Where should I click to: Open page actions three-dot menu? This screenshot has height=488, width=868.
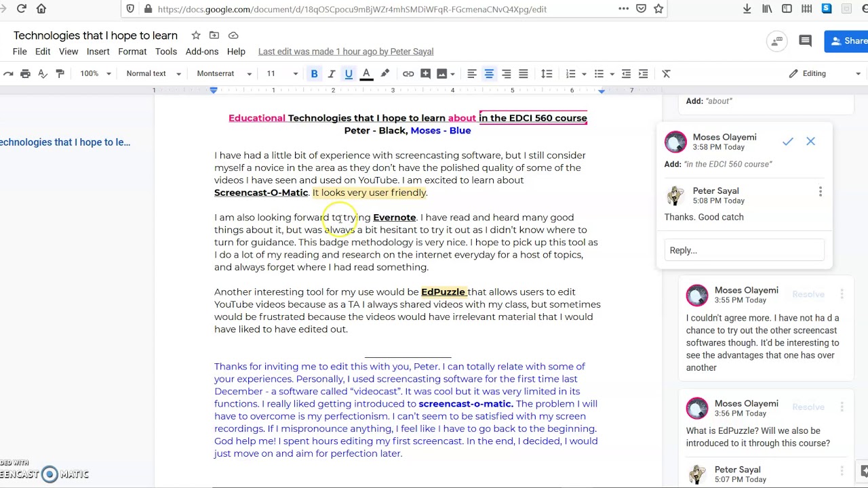[623, 9]
